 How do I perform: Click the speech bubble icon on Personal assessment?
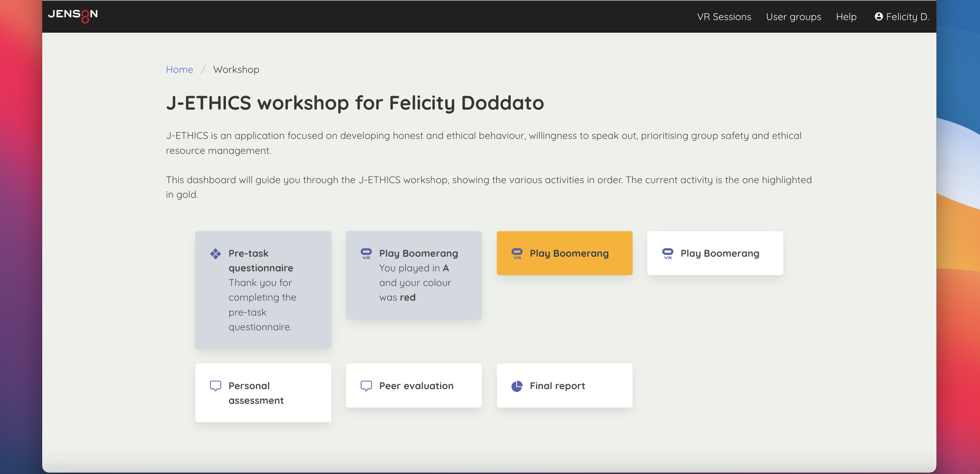(215, 386)
